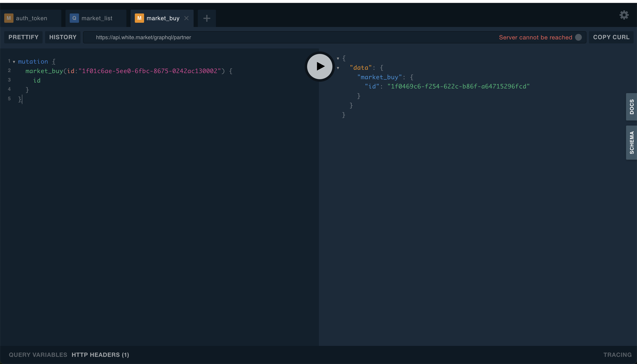Collapse the response root object
Image resolution: width=637 pixels, height=364 pixels.
(338, 59)
